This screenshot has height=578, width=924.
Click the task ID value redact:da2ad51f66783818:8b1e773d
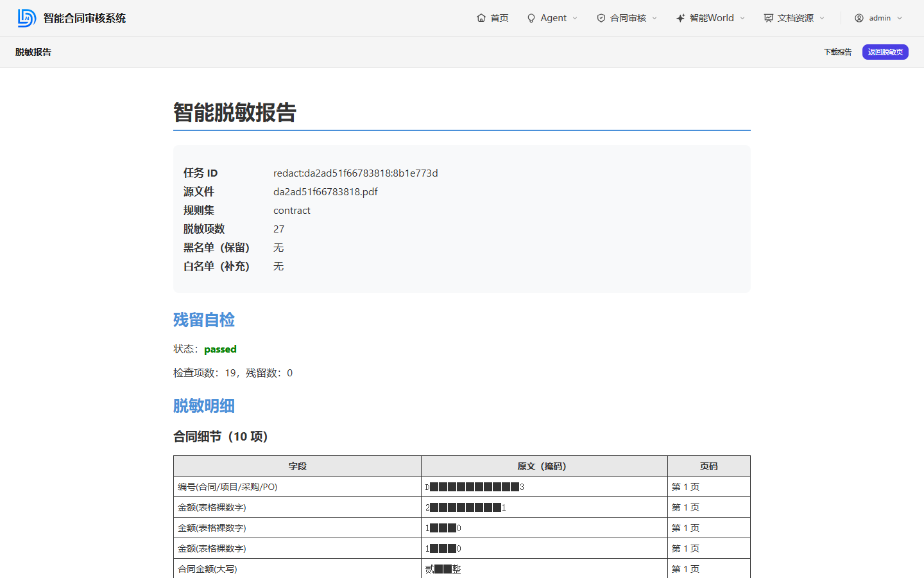click(x=355, y=173)
